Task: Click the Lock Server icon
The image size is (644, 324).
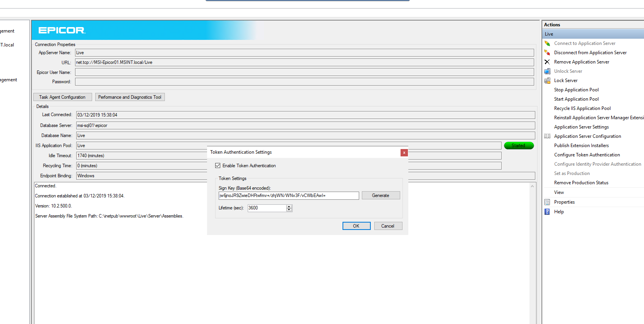Action: click(547, 81)
